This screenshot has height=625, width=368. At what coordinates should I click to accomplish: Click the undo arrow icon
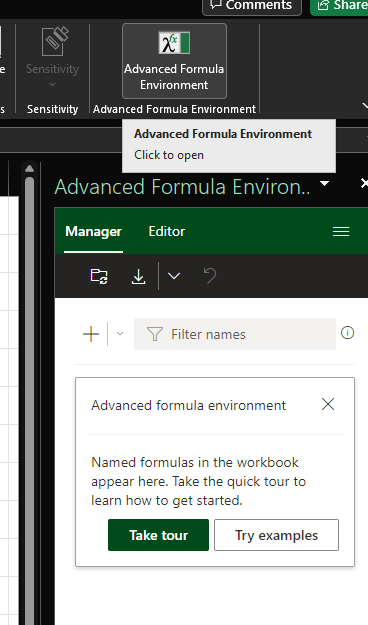pos(210,276)
